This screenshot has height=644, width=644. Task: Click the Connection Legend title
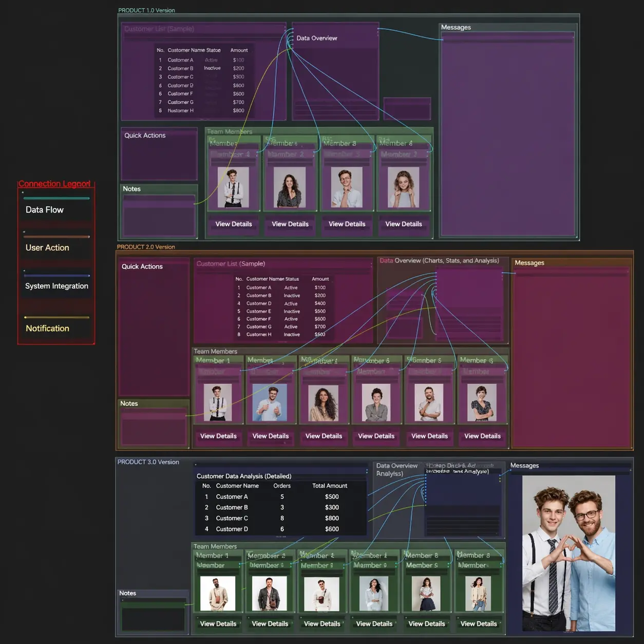click(x=54, y=184)
